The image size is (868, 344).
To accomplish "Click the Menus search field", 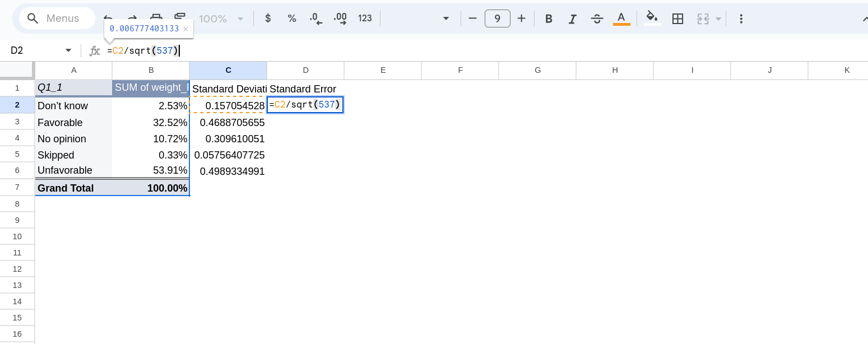I will coord(62,18).
